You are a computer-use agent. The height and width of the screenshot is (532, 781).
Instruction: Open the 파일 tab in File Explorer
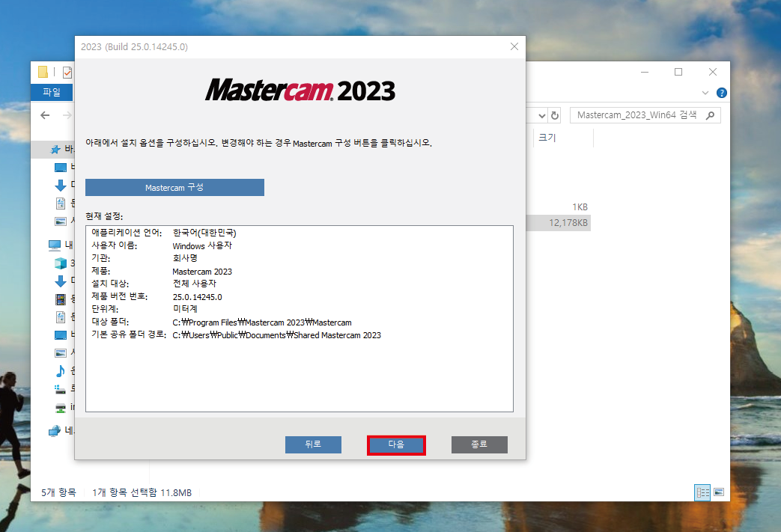[x=52, y=93]
